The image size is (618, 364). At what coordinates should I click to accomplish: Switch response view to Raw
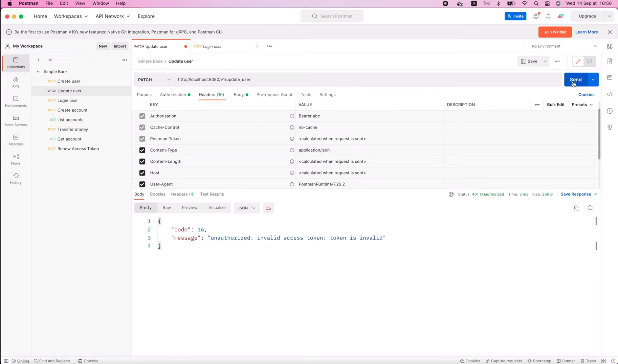click(x=167, y=208)
